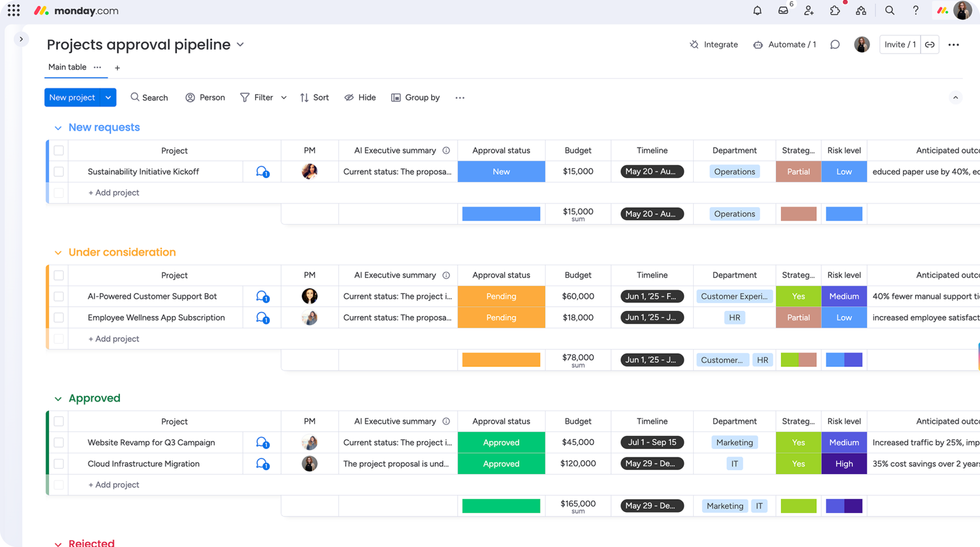This screenshot has width=980, height=547.
Task: Switch to the Main table tab
Action: (67, 67)
